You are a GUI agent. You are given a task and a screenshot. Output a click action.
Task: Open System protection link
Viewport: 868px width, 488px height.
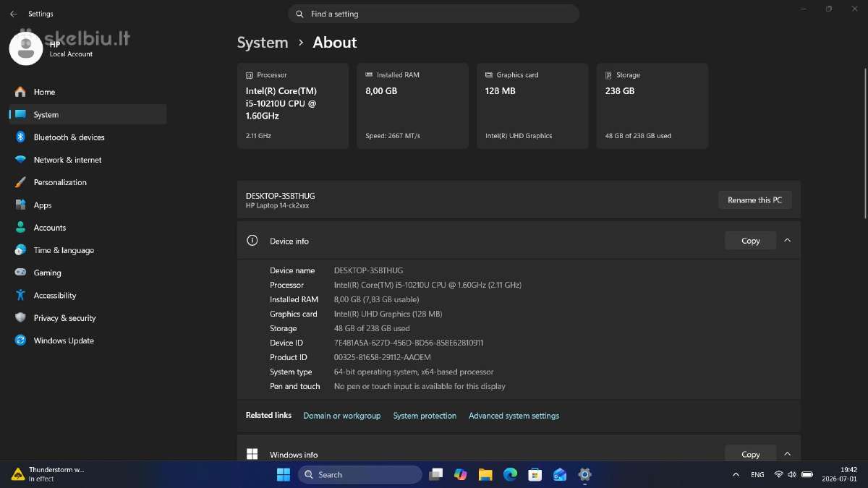tap(425, 416)
